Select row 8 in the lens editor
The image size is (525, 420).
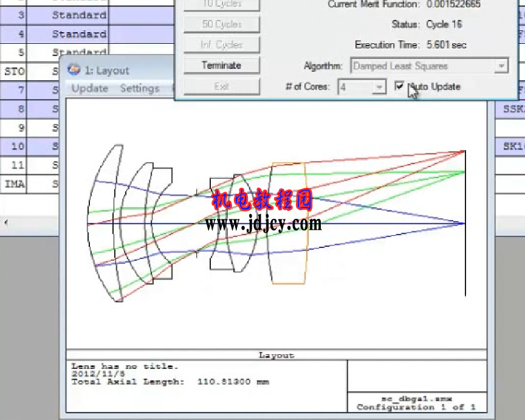pos(13,109)
